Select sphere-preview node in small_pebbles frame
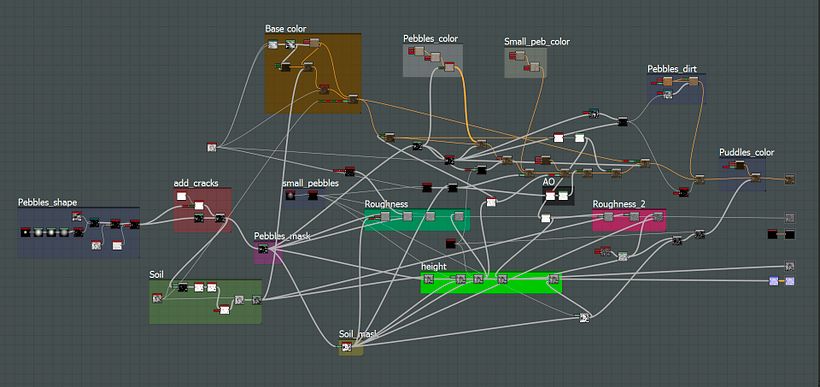Viewport: 820px width, 387px height. 291,195
